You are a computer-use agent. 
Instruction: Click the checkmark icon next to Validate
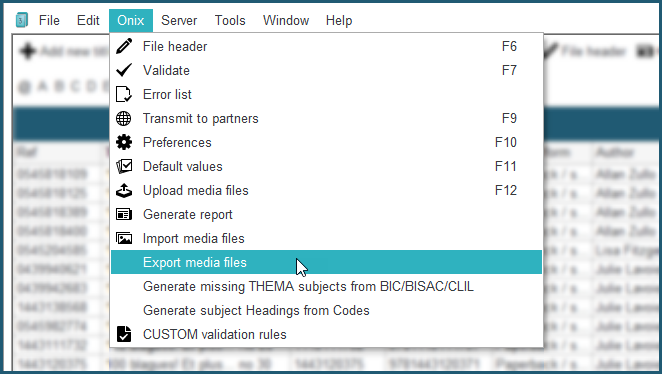[x=124, y=70]
